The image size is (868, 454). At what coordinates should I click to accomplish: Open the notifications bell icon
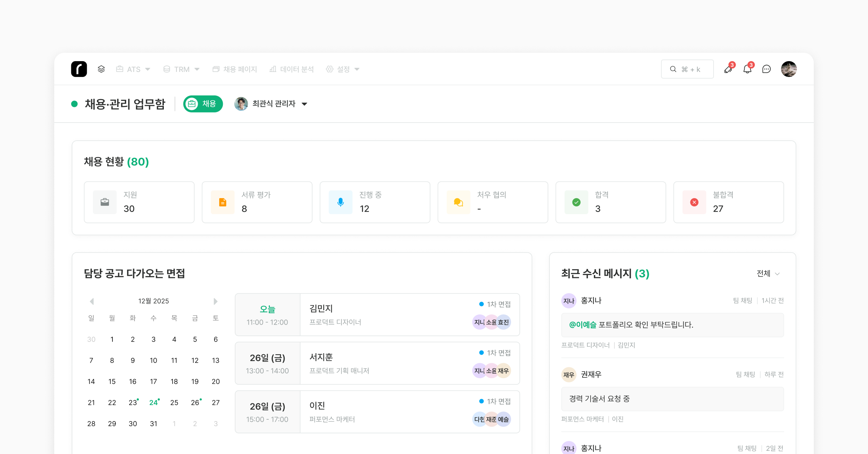pyautogui.click(x=748, y=69)
